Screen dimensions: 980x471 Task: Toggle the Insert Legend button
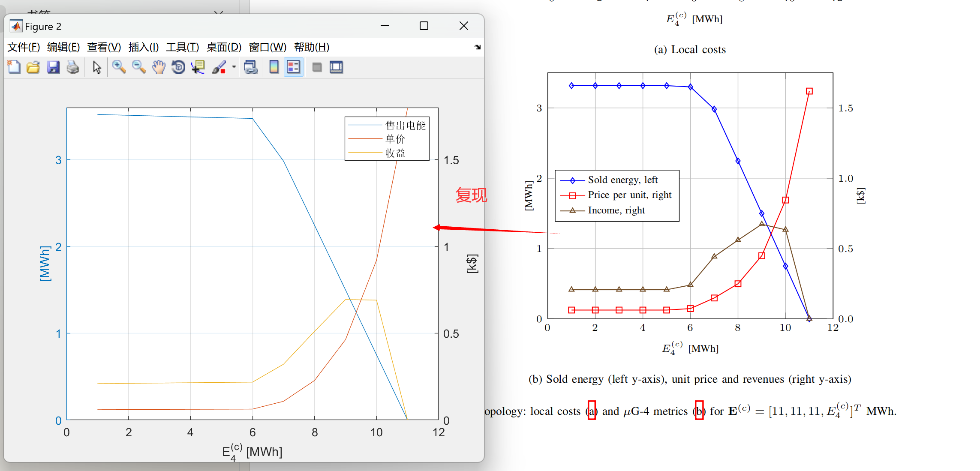(x=294, y=67)
